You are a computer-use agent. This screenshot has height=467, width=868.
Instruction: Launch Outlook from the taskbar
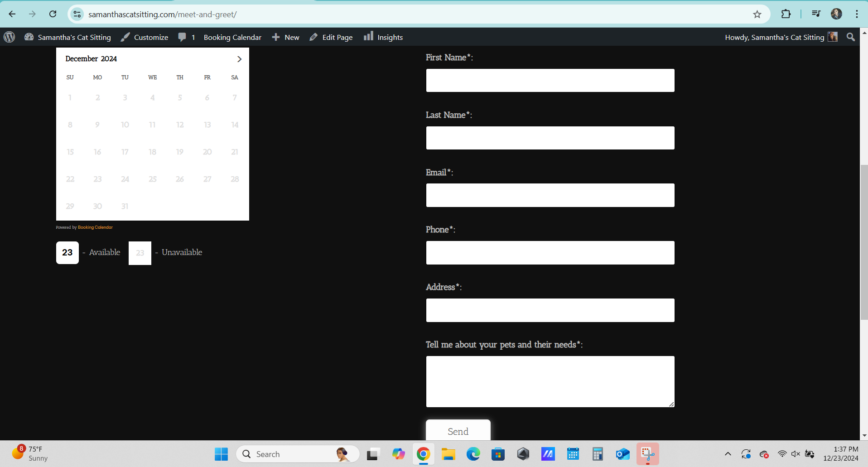[622, 454]
